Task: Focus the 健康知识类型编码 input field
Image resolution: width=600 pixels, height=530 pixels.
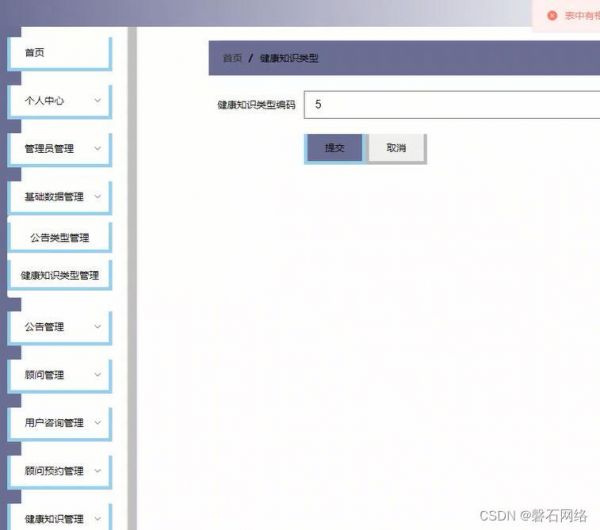Action: 450,104
